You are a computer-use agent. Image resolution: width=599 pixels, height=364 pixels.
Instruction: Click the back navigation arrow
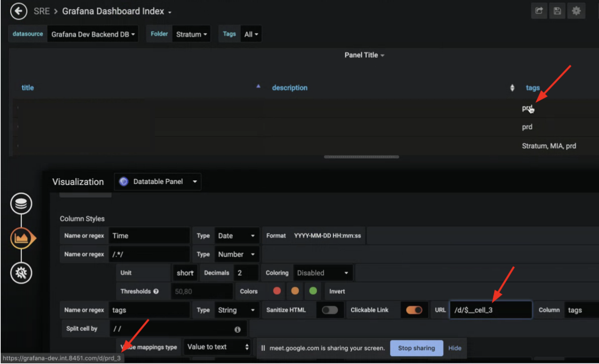[19, 11]
